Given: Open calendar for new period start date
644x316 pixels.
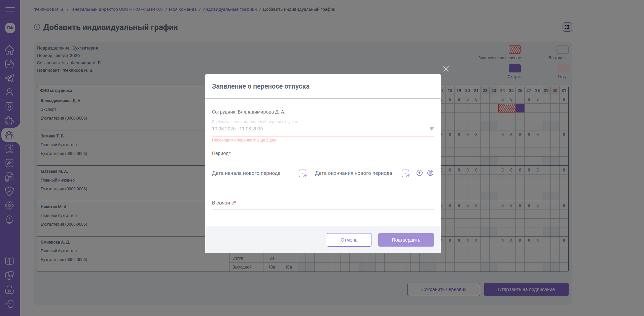Looking at the screenshot, I should point(302,173).
